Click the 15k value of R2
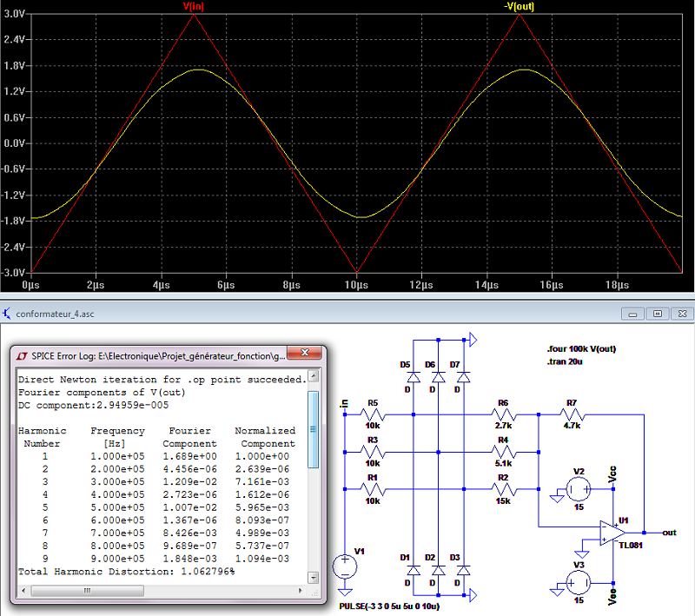This screenshot has width=695, height=616. click(503, 500)
